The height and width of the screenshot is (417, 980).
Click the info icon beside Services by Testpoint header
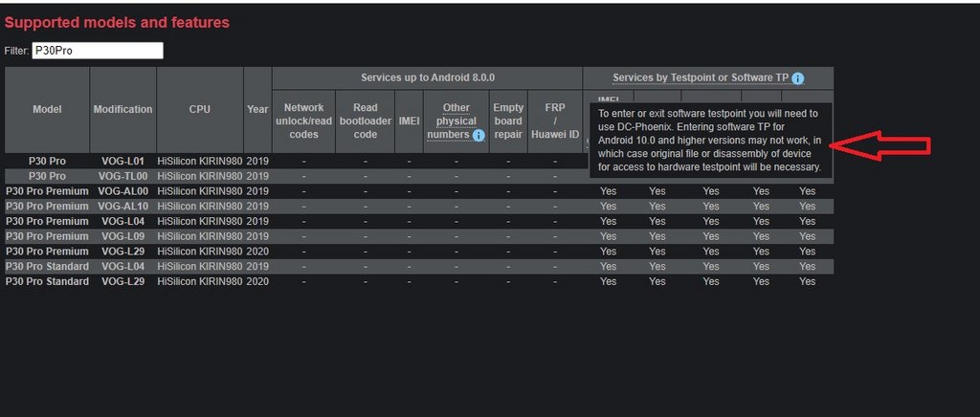tap(797, 78)
